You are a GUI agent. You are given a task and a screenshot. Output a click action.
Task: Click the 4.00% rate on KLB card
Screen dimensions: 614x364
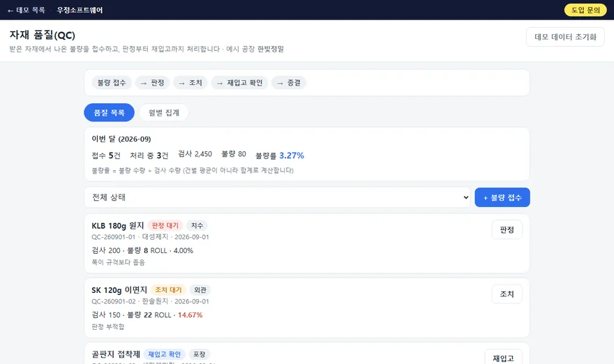click(x=183, y=250)
